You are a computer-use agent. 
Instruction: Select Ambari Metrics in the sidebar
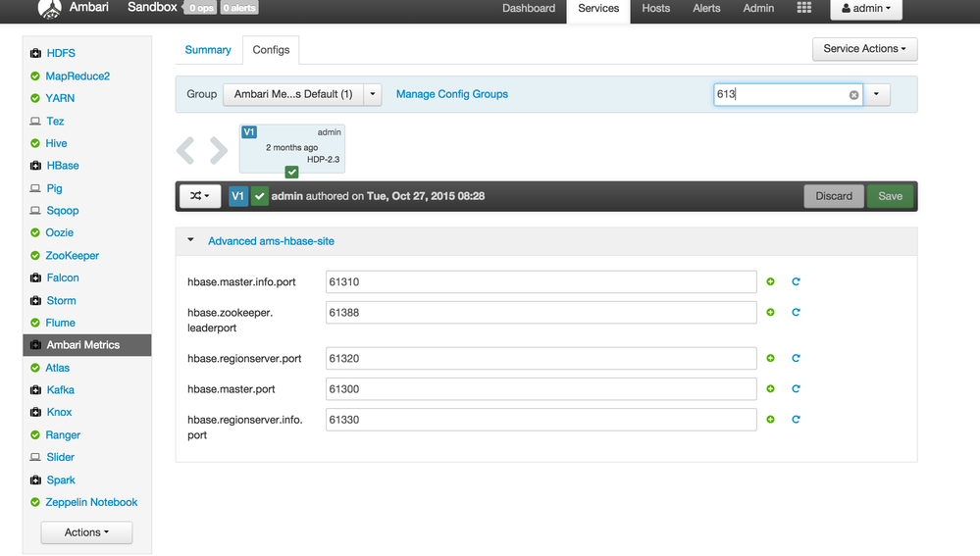[87, 345]
